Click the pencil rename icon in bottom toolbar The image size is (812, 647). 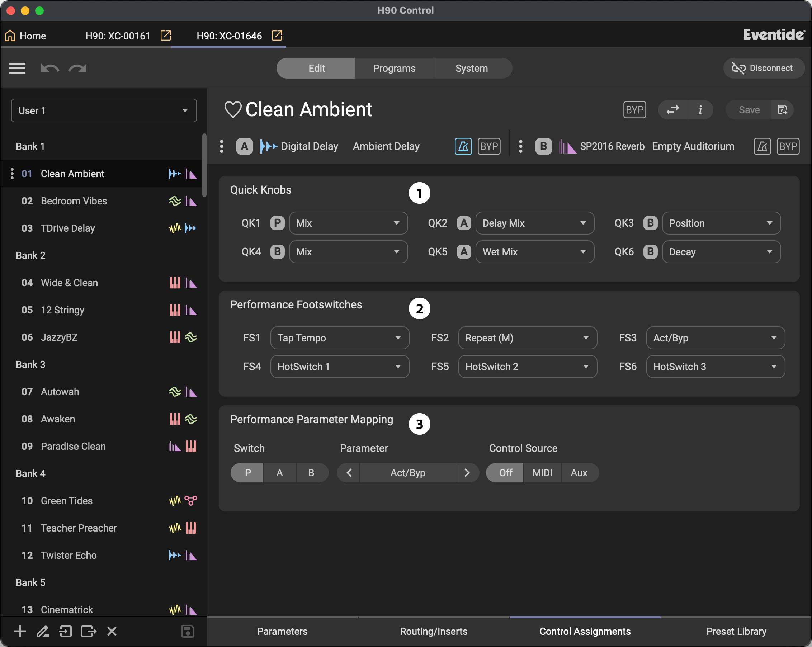(x=43, y=631)
